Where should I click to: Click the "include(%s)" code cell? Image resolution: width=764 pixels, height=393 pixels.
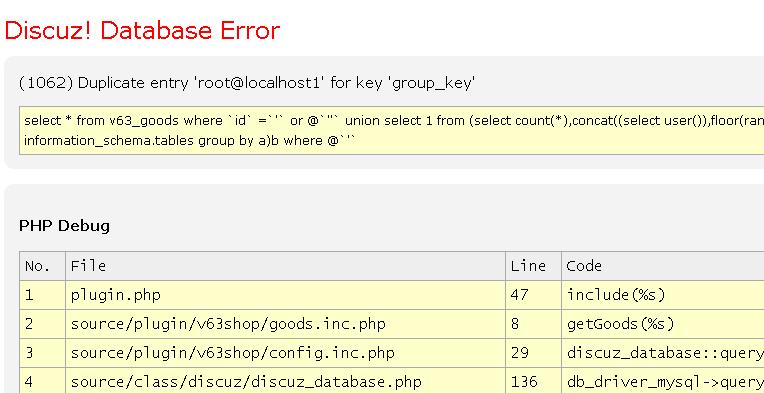coord(663,295)
